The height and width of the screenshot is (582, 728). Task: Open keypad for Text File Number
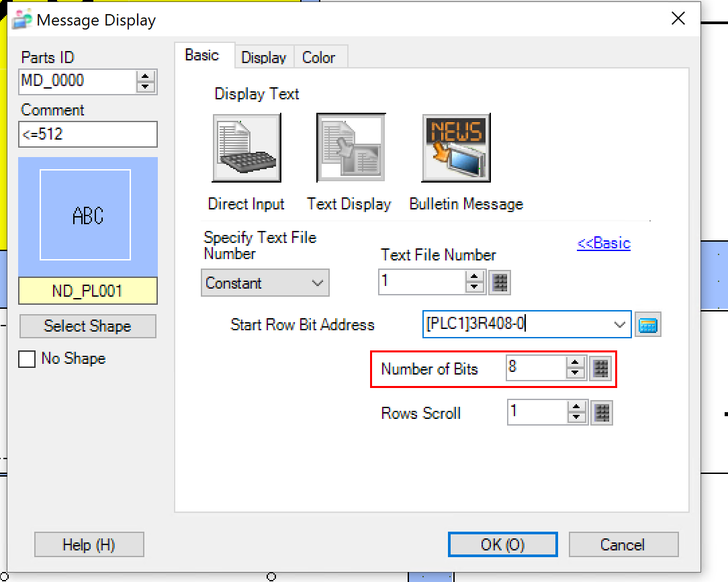(x=499, y=283)
